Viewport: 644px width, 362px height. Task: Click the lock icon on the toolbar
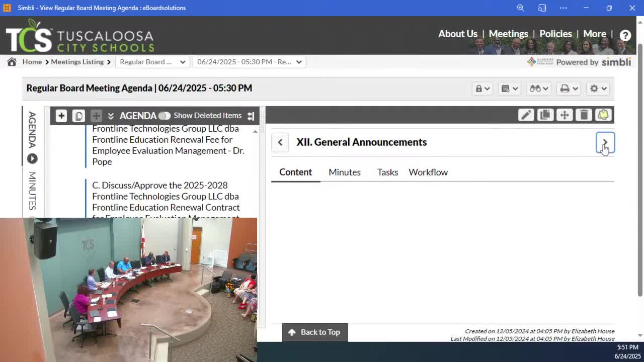[479, 88]
